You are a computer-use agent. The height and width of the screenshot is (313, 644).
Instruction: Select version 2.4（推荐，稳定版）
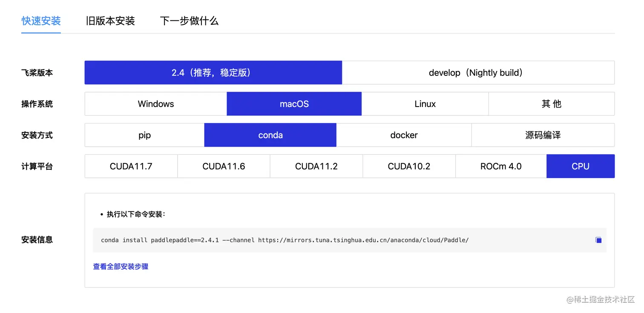213,72
